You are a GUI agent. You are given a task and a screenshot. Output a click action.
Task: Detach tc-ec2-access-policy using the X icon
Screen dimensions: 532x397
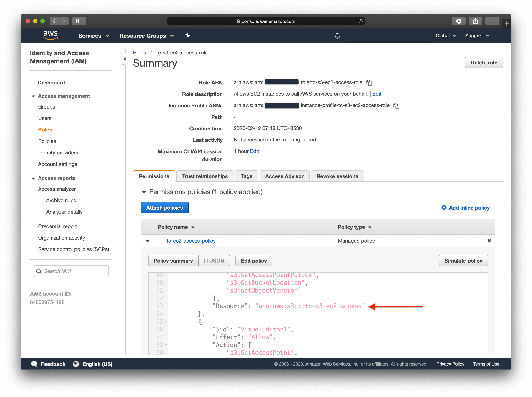(489, 241)
